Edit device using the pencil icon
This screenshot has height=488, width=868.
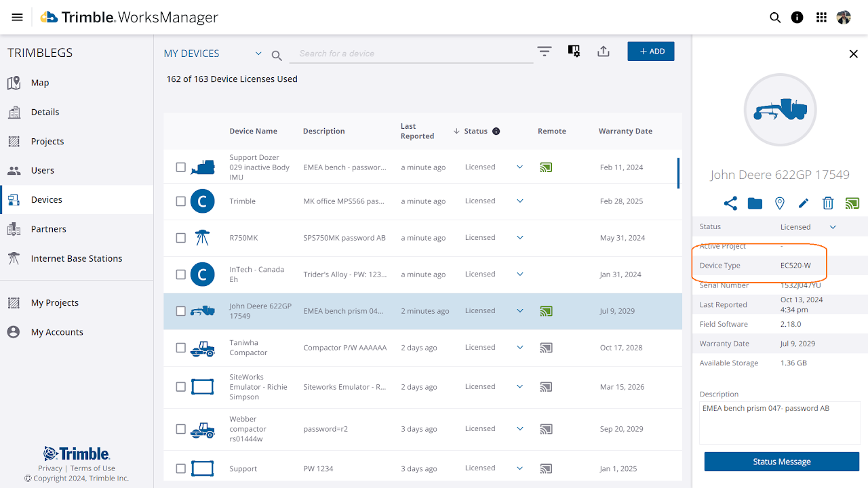point(804,203)
